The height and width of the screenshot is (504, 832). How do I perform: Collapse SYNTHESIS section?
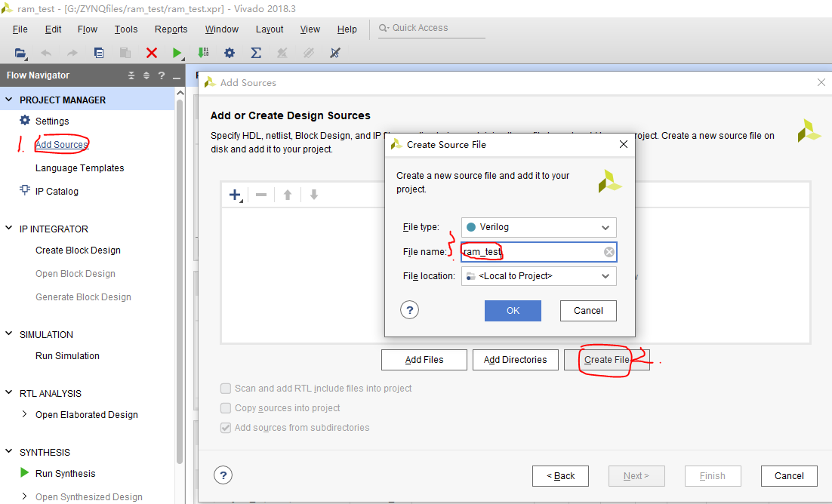tap(8, 451)
